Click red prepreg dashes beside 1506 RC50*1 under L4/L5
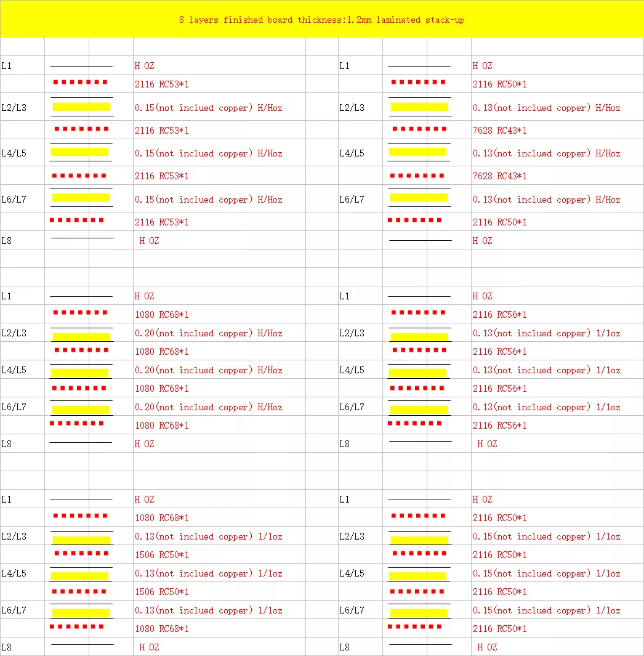This screenshot has height=656, width=644. click(79, 591)
